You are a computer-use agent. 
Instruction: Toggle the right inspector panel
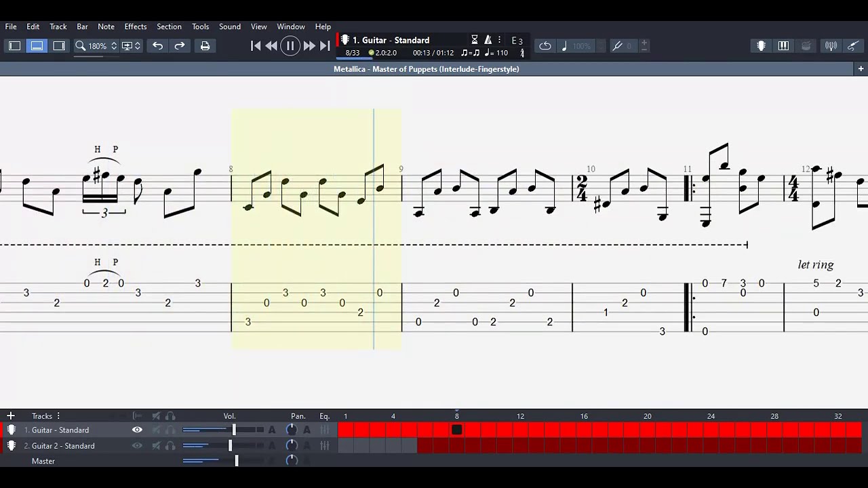tap(59, 46)
